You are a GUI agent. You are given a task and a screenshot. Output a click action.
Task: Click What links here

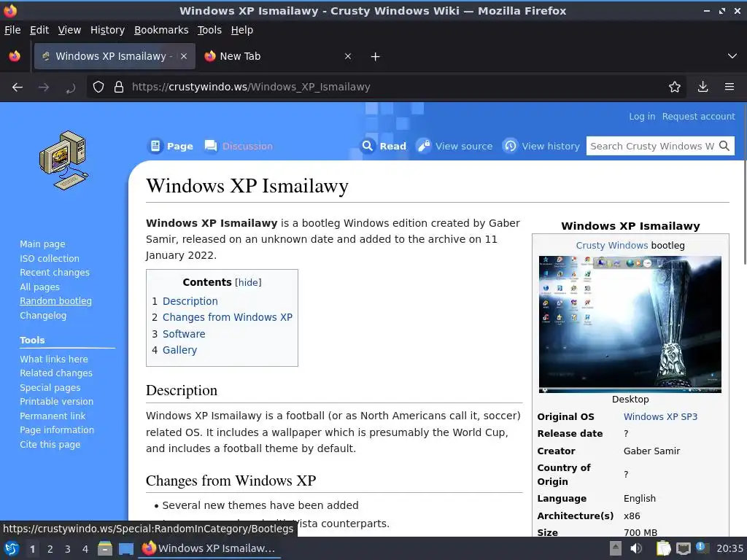[x=54, y=359]
